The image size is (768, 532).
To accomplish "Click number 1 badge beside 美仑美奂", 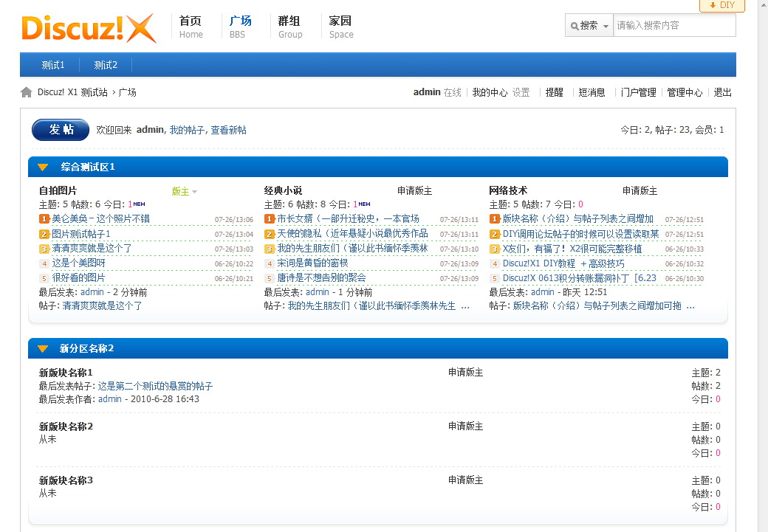I will coord(44,218).
